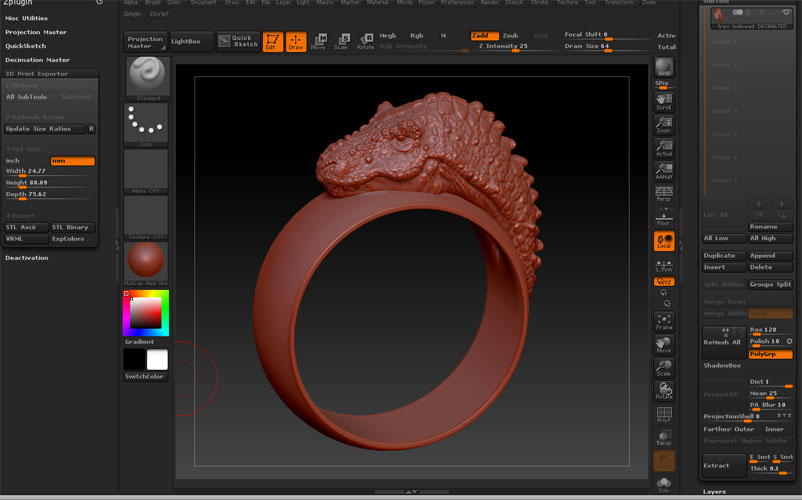Select the Scroll canvas icon
The width and height of the screenshot is (802, 500).
pos(664,102)
